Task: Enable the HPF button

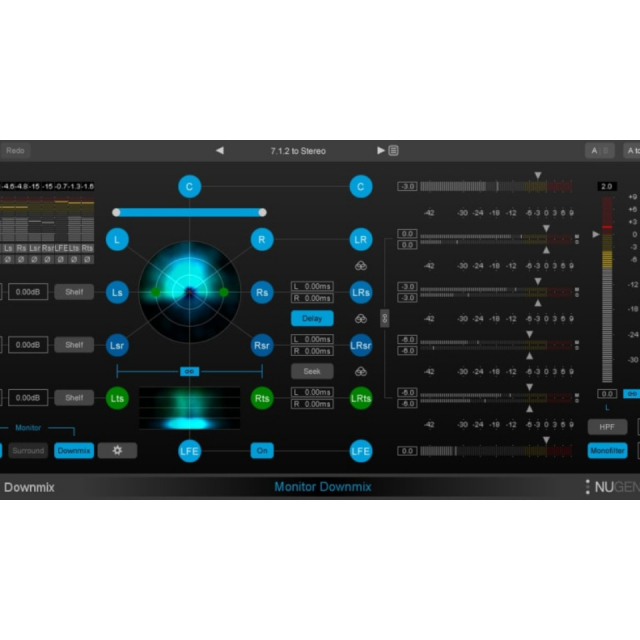Action: (x=607, y=427)
